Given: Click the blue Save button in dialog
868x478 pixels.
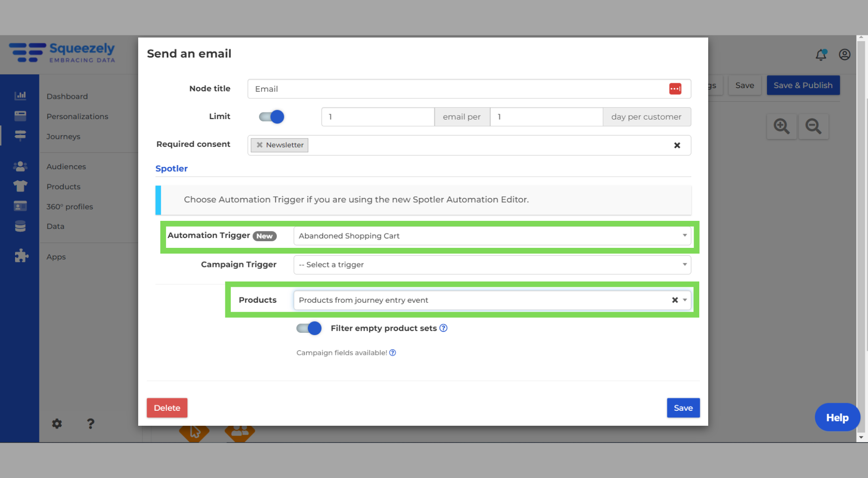Looking at the screenshot, I should tap(683, 408).
